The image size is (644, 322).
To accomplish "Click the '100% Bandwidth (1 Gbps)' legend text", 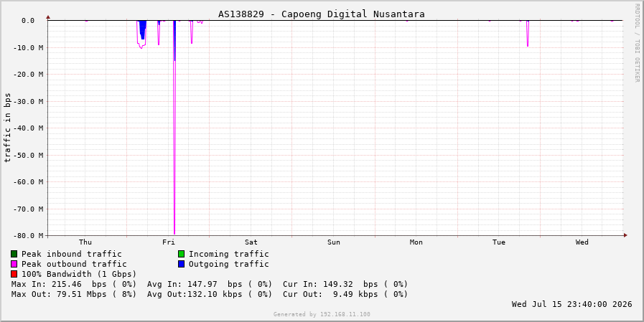I will pos(79,274).
